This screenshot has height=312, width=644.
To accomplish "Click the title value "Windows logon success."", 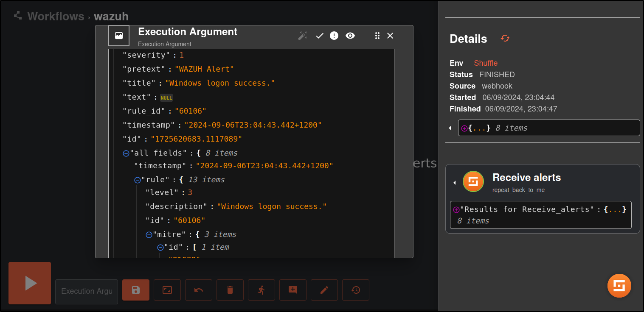I will click(x=220, y=83).
